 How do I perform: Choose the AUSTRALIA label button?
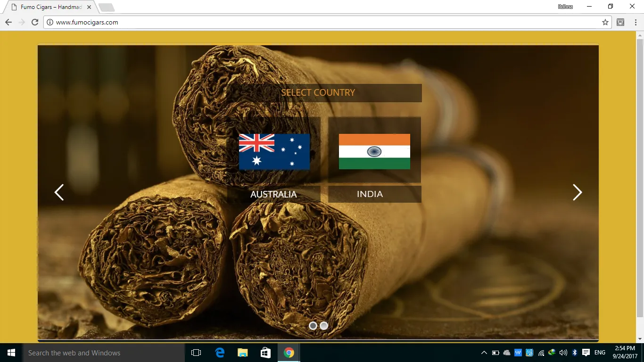(273, 194)
